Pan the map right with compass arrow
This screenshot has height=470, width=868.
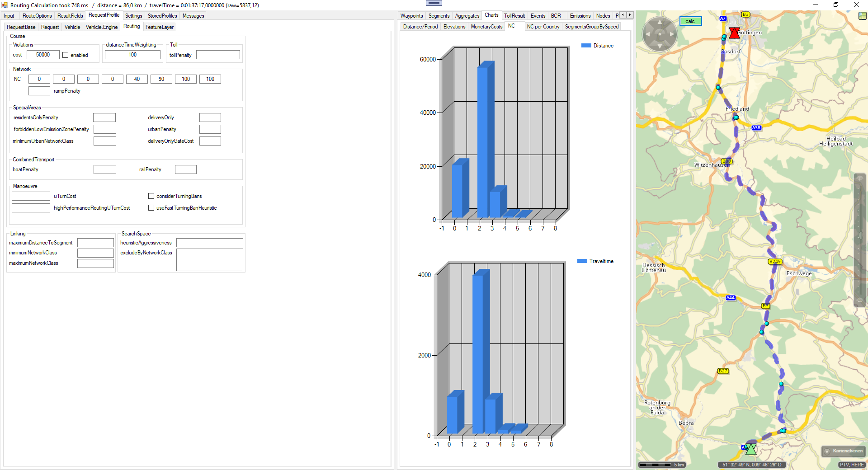(672, 34)
